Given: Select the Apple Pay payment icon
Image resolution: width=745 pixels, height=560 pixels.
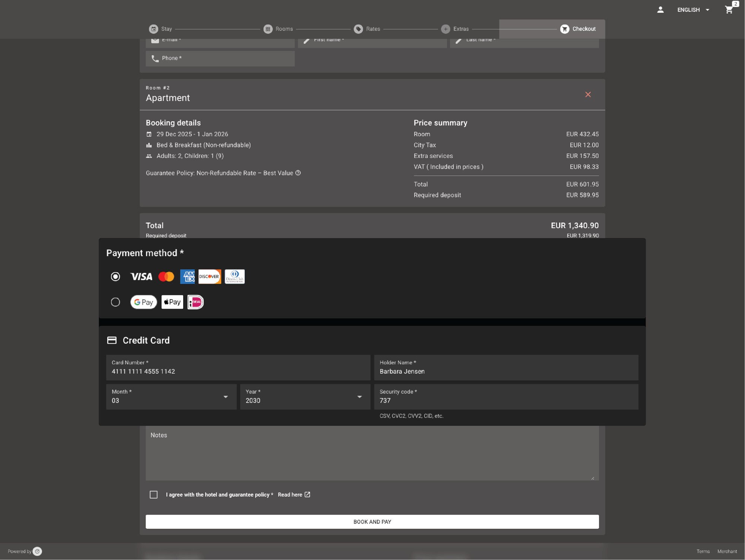Looking at the screenshot, I should (172, 302).
